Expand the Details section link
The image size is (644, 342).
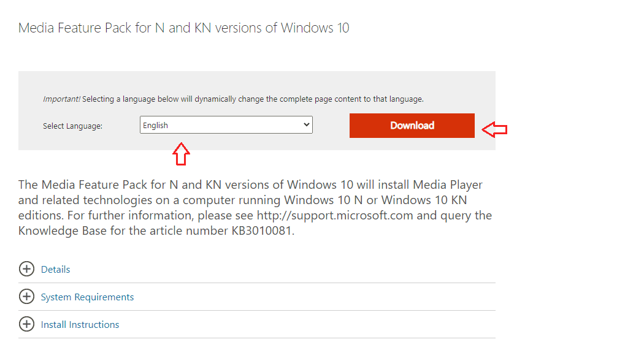point(55,269)
